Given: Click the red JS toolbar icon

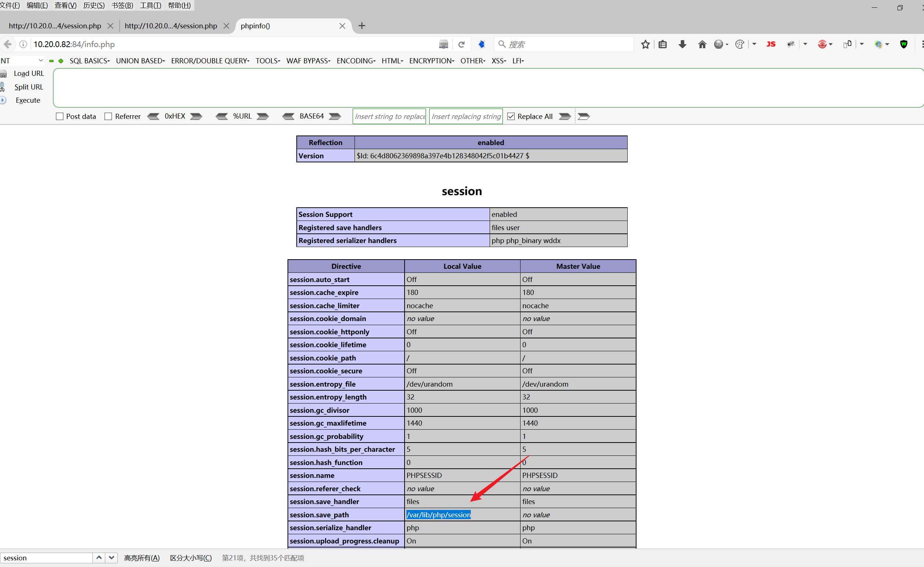Looking at the screenshot, I should [x=770, y=44].
